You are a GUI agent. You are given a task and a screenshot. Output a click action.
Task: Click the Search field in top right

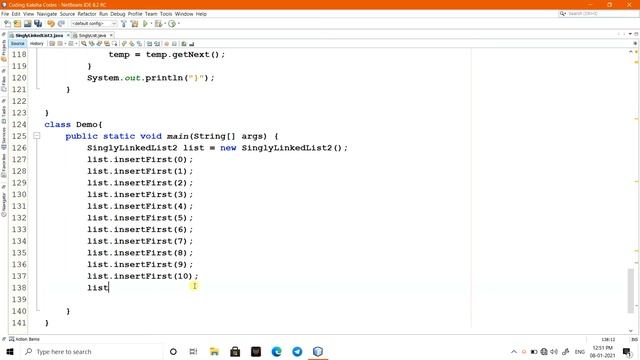tap(598, 14)
